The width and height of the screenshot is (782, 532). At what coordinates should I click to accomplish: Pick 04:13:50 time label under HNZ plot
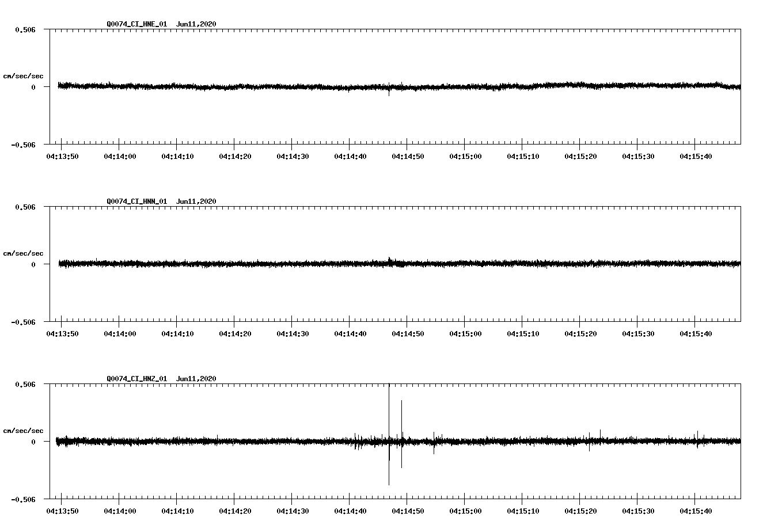(62, 511)
